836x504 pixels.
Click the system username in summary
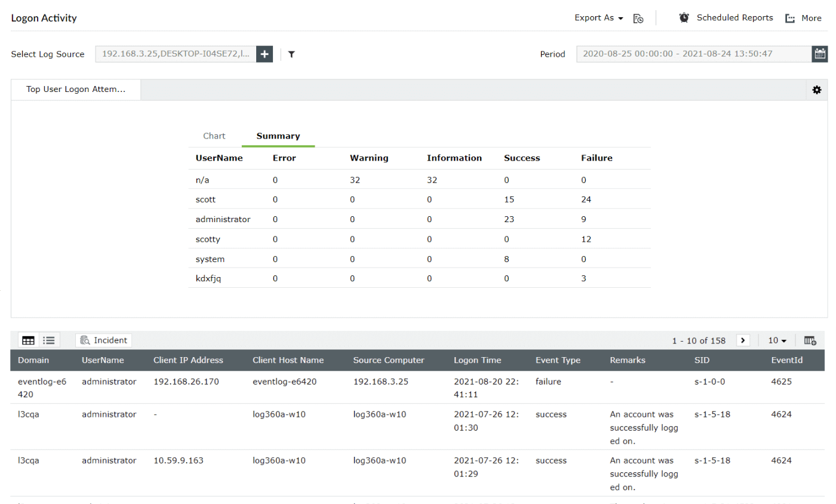210,259
